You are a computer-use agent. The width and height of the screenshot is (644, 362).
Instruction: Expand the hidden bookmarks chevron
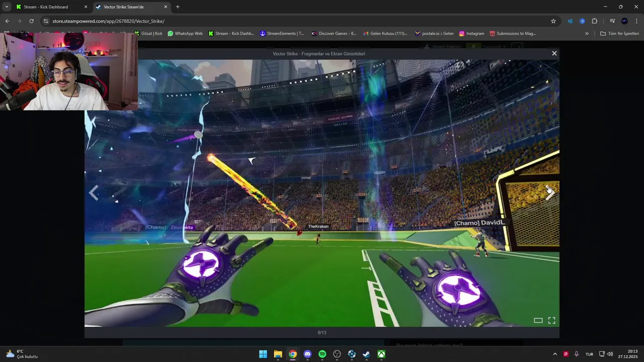click(587, 34)
